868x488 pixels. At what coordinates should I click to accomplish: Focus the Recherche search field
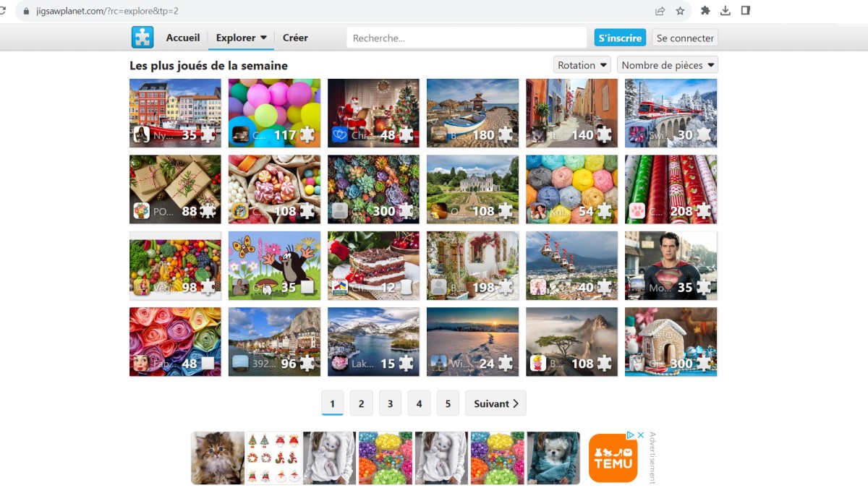467,38
